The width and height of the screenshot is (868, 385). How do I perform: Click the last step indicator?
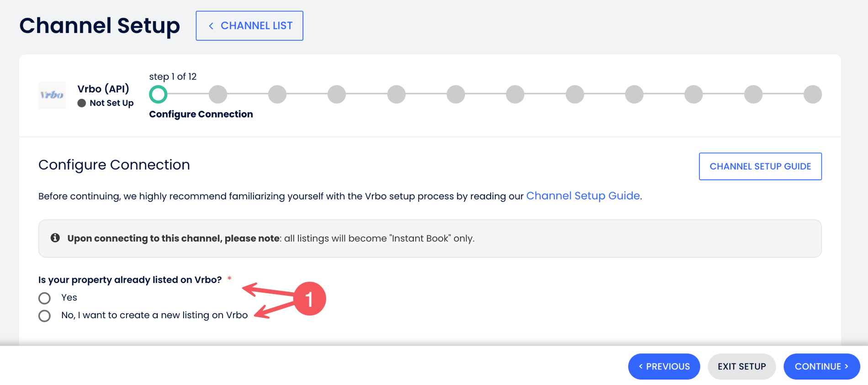click(813, 94)
